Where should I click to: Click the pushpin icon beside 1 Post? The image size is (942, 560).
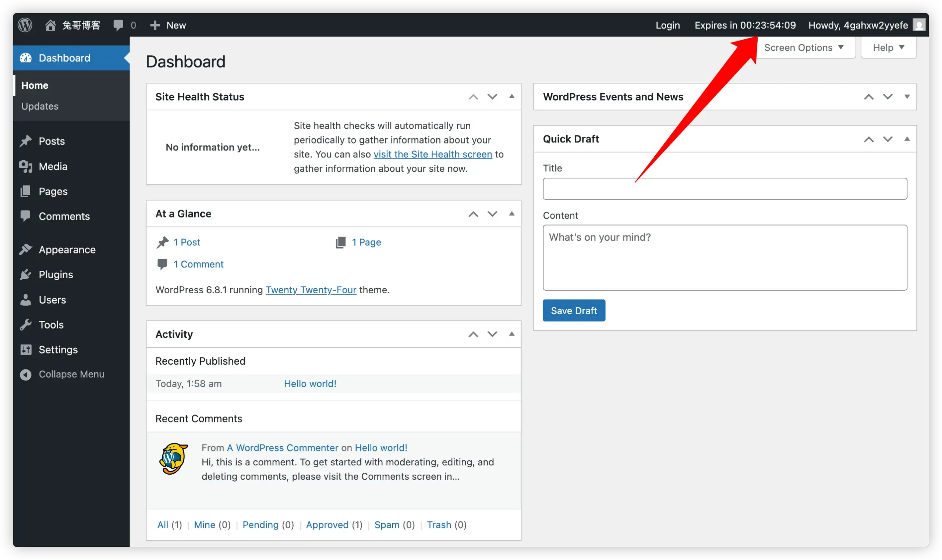click(162, 242)
